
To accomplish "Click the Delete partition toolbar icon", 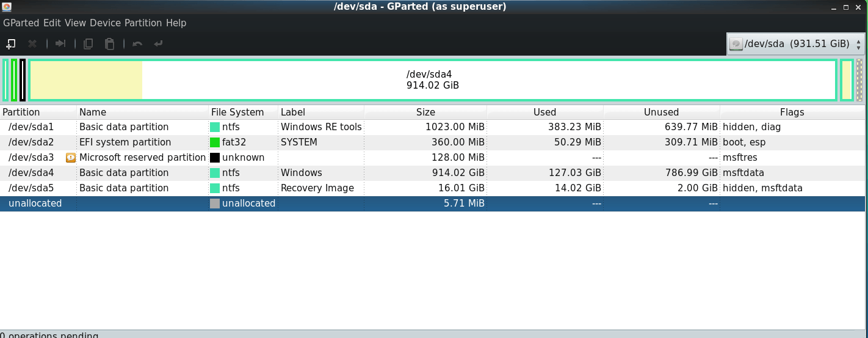I will [x=33, y=44].
